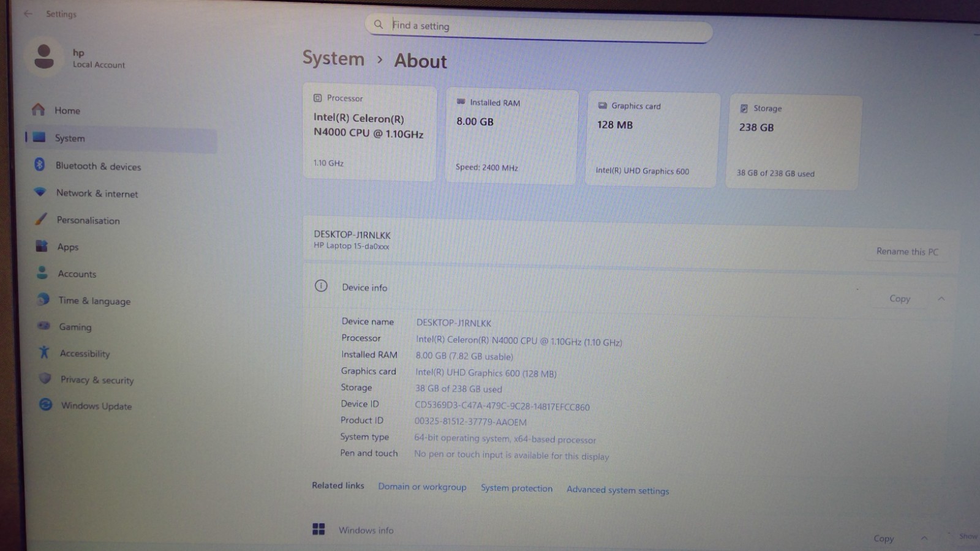Screen dimensions: 980x551
Task: Open System protection link
Action: [x=516, y=488]
